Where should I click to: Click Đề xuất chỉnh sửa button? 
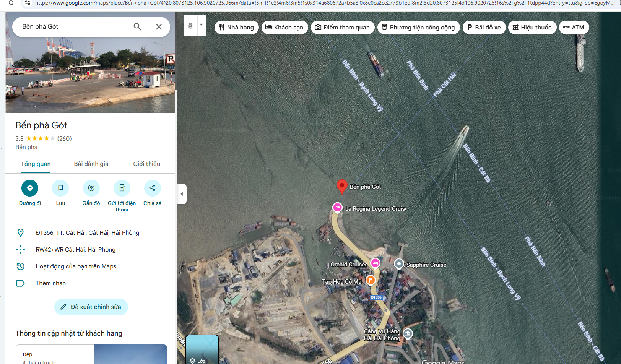[x=91, y=307]
